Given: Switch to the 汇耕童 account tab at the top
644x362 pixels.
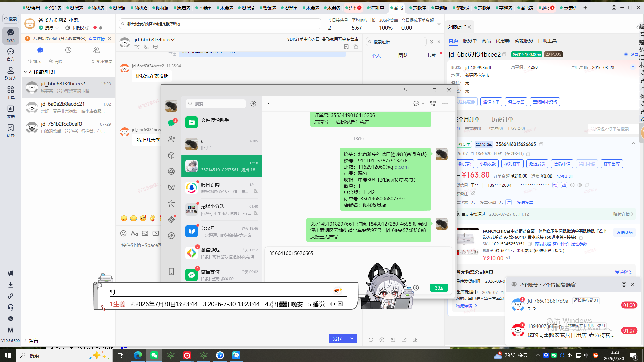Looking at the screenshot, I should (x=376, y=8).
